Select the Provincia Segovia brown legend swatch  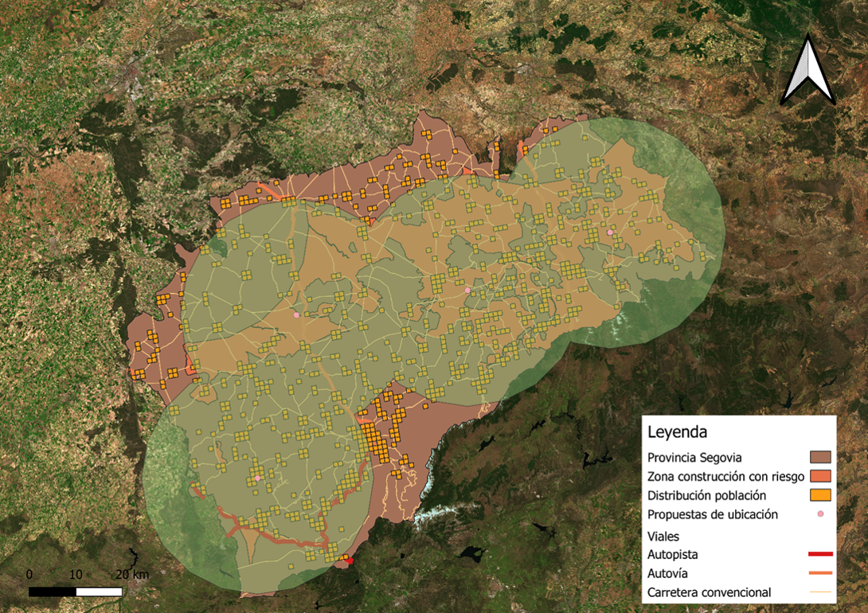click(x=820, y=457)
